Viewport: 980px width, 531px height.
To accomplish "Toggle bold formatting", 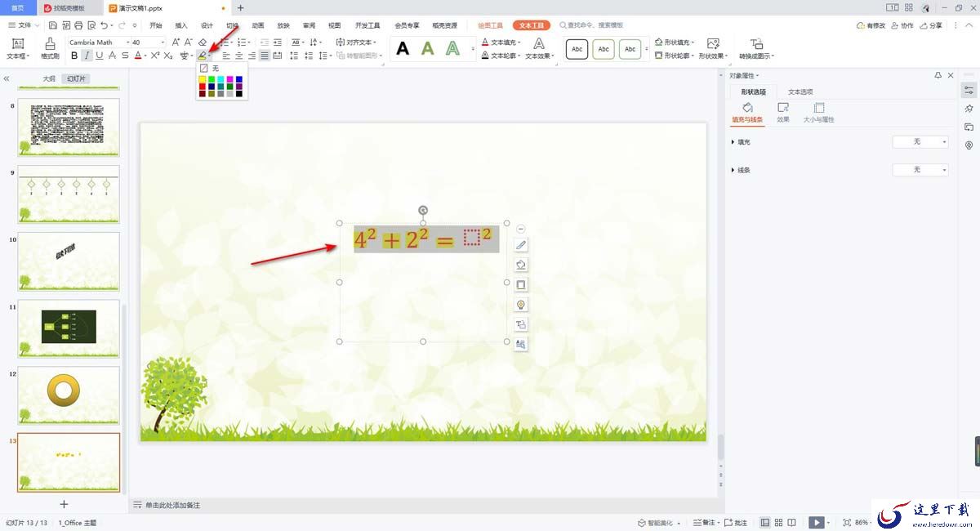I will (74, 56).
